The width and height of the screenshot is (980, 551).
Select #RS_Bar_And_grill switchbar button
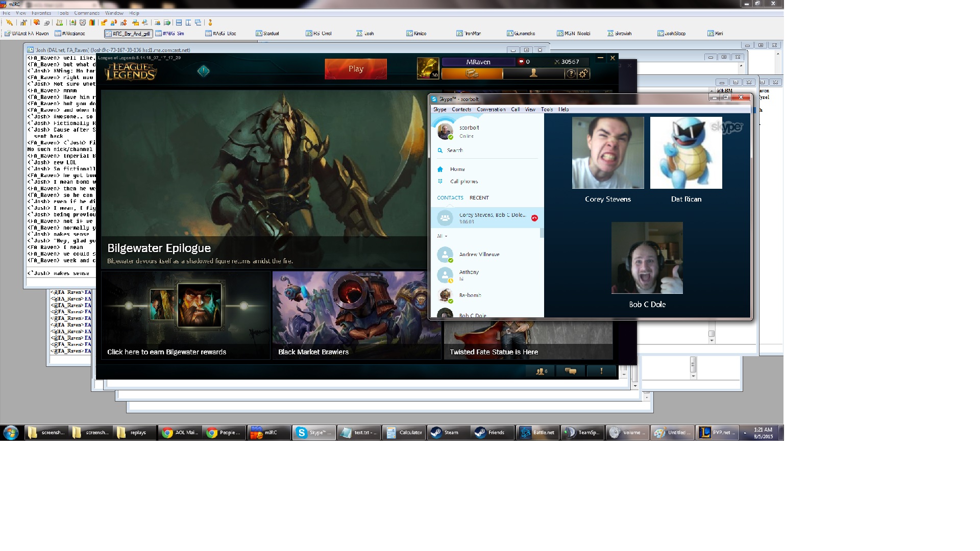click(x=129, y=34)
